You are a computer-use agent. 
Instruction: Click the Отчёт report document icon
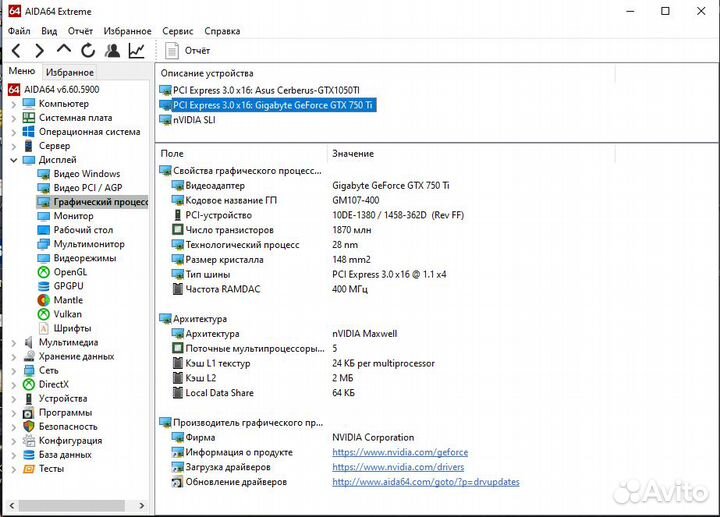pyautogui.click(x=172, y=51)
